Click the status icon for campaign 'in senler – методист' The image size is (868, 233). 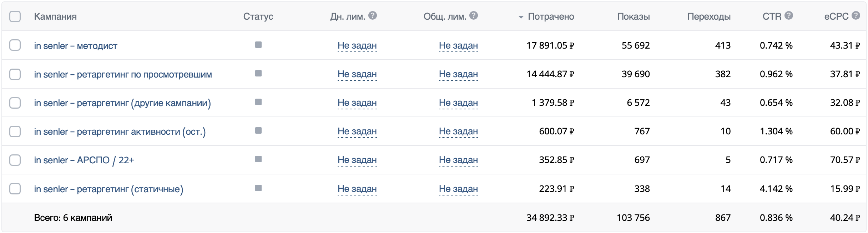click(x=258, y=45)
